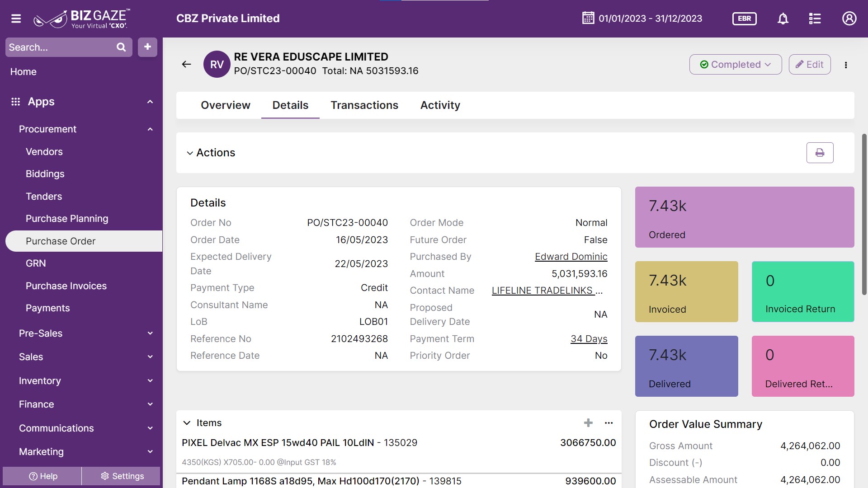Open the Completed status dropdown
Viewport: 868px width, 488px height.
(736, 65)
